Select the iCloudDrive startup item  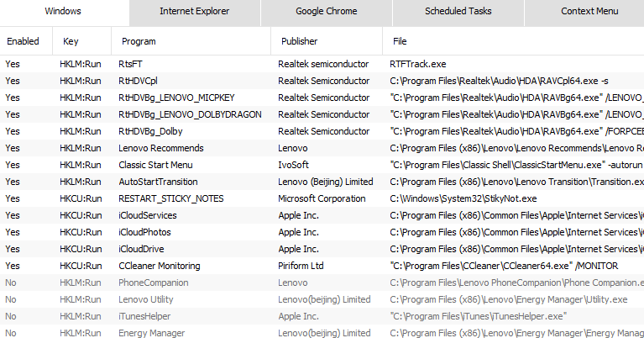(x=142, y=249)
